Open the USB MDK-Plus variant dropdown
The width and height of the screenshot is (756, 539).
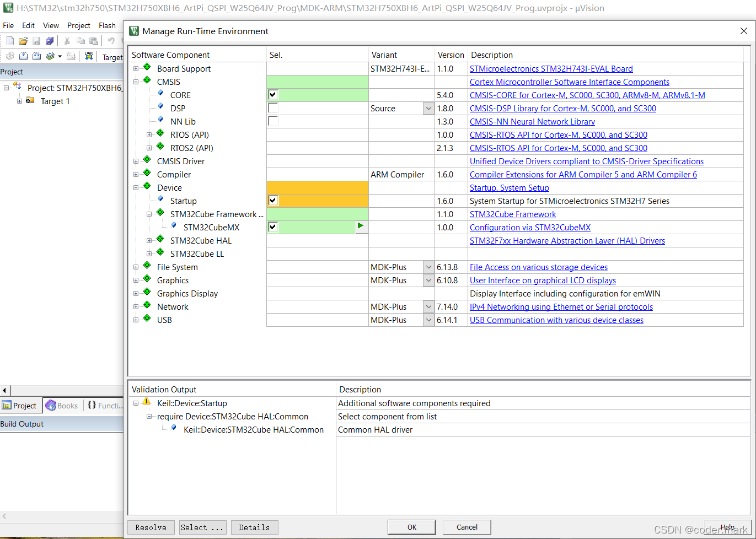coord(428,320)
